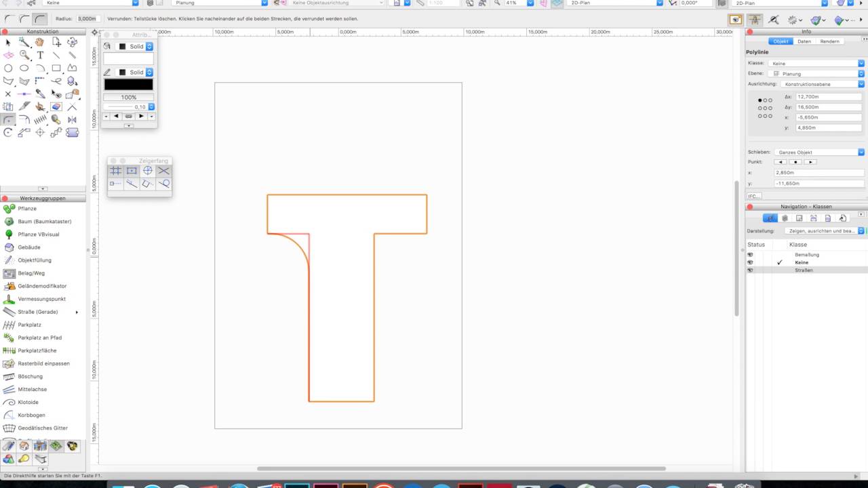Expand Straße (Gerade) submenu arrow
The image size is (868, 488).
[77, 312]
